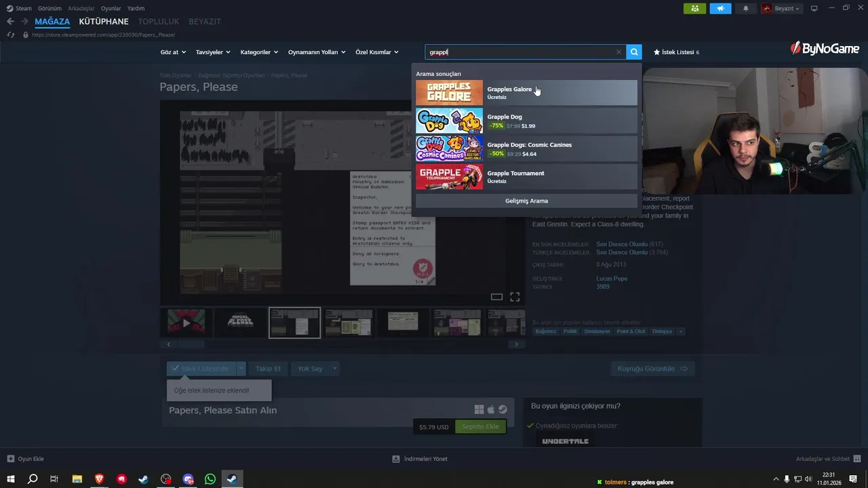Open Discord from the taskbar
Viewport: 868px width, 488px height.
coord(188,479)
